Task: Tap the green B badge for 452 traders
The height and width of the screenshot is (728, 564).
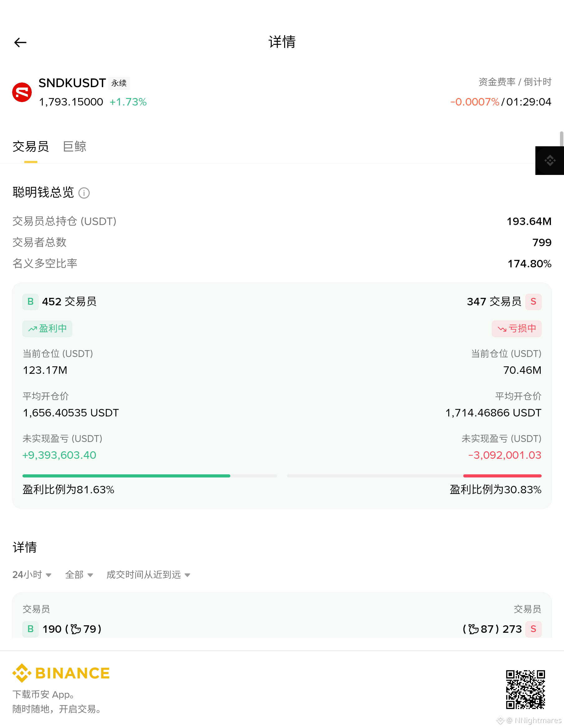Action: pyautogui.click(x=30, y=302)
